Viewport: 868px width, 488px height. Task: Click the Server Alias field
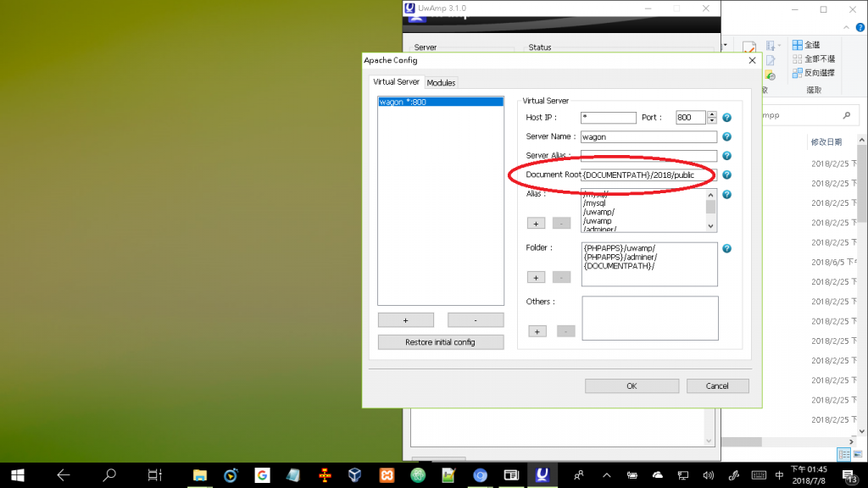648,156
